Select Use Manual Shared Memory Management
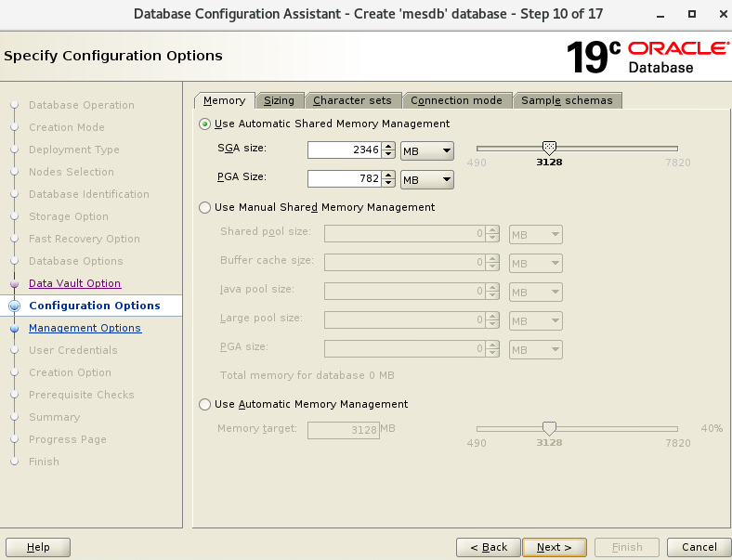The image size is (732, 560). click(x=205, y=207)
